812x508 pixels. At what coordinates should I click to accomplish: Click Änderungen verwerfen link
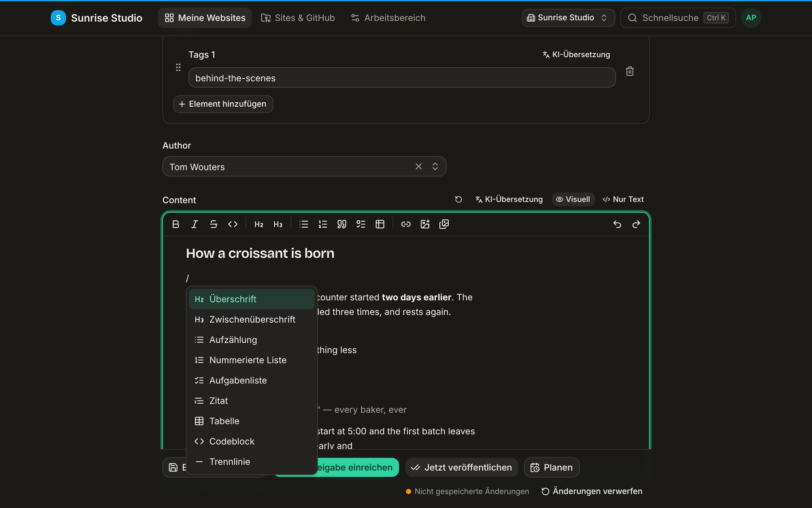(592, 491)
